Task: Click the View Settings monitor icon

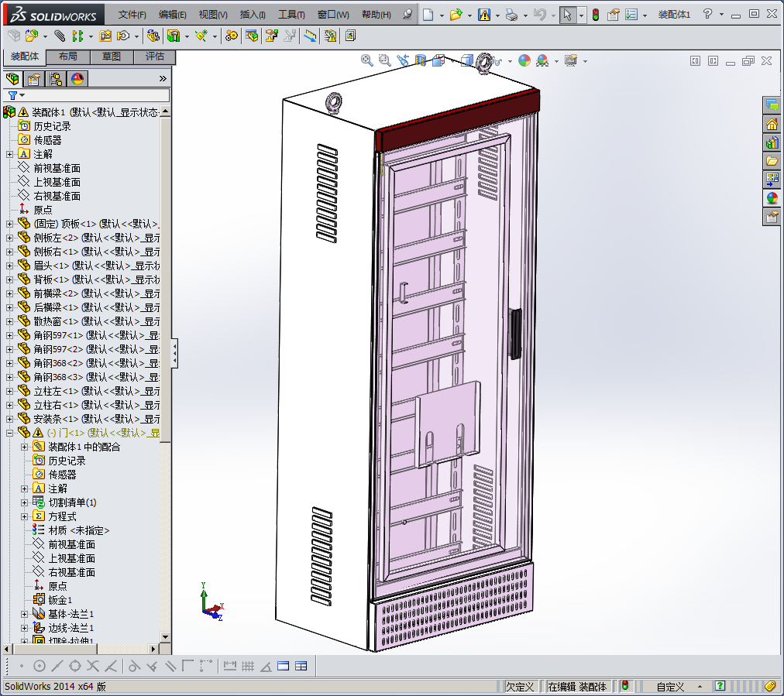Action: (570, 60)
